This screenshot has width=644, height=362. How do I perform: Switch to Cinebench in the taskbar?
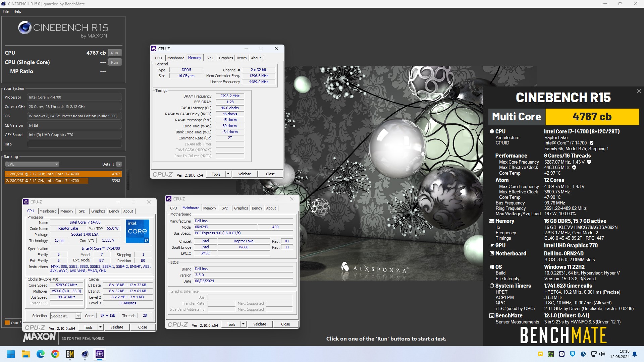(x=85, y=354)
